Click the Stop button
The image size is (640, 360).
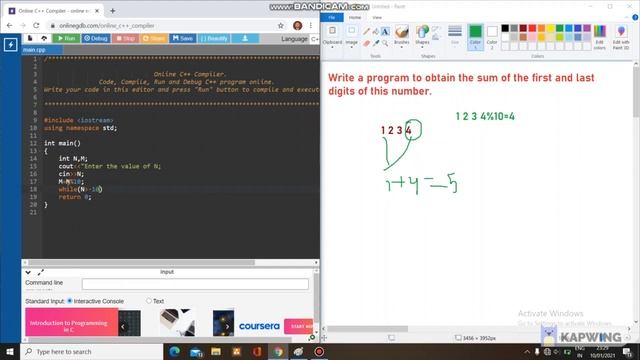pos(125,38)
